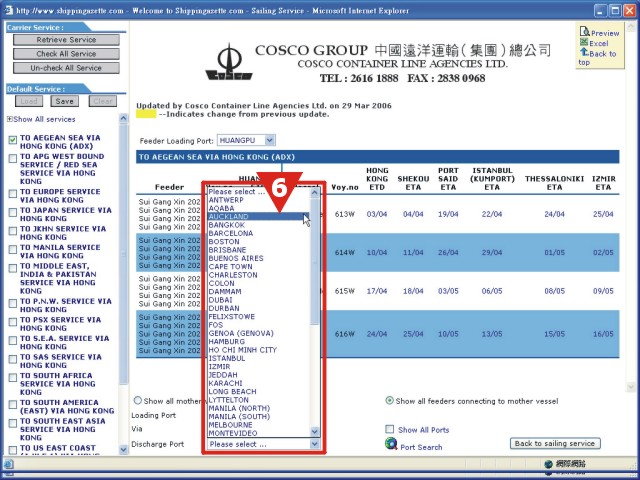Click the service list scroll up arrow
The width and height of the screenshot is (640, 480).
click(x=123, y=118)
